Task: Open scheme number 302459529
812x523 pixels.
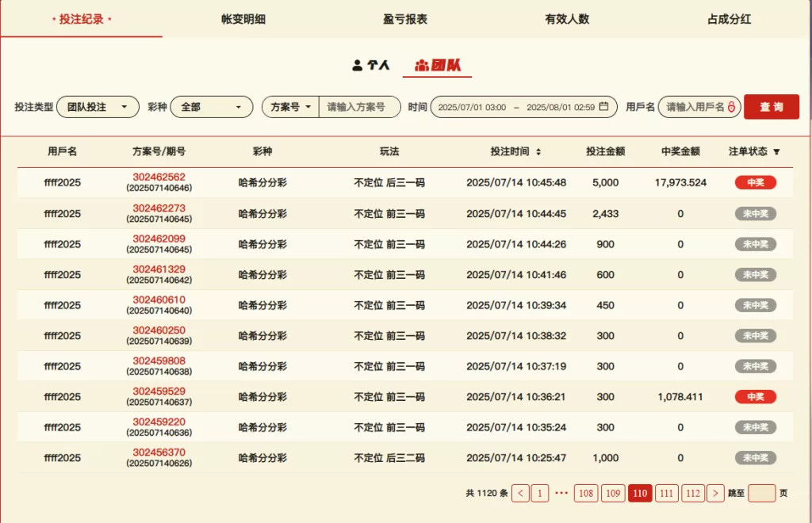Action: pos(159,391)
